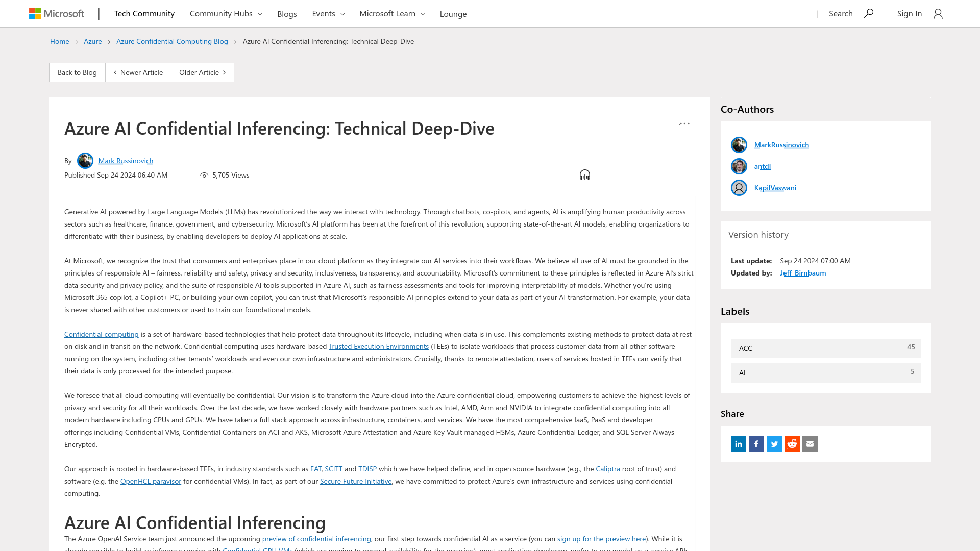Open MarkRussinovich co-author profile link

click(781, 145)
